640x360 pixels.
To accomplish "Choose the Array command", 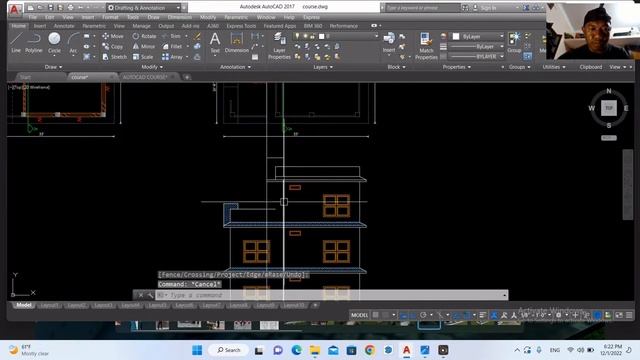I will [x=172, y=57].
